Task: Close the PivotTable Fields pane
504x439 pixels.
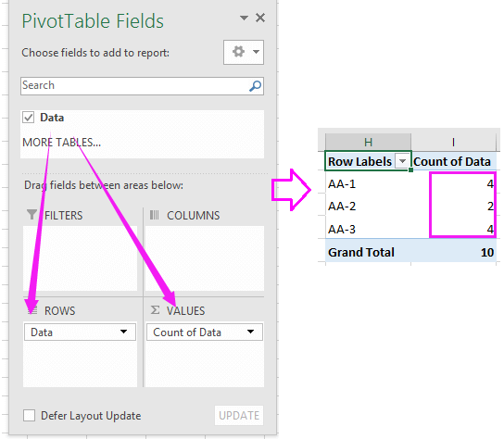Action: (260, 18)
